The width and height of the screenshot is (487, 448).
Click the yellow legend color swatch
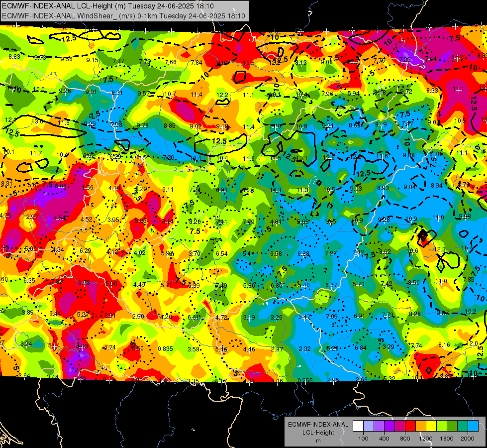(x=431, y=426)
